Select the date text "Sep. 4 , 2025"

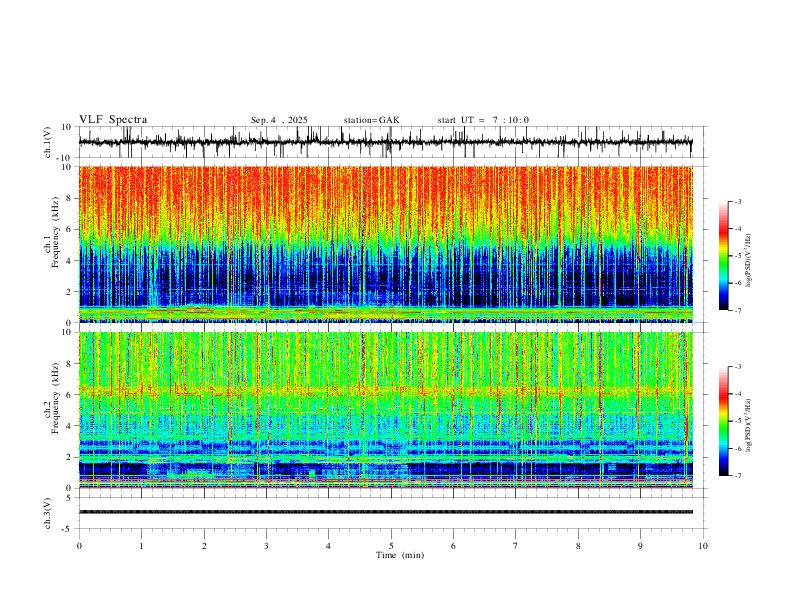[x=279, y=120]
